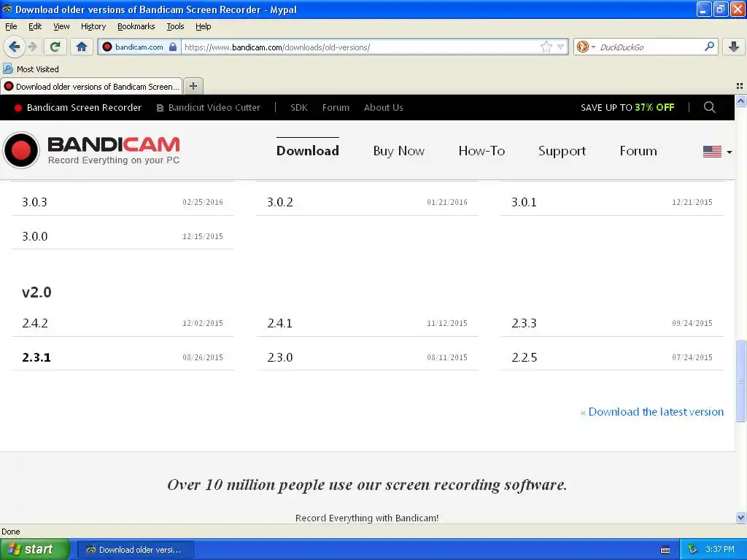The width and height of the screenshot is (747, 560).
Task: Open the Buy Now navigation item
Action: [x=398, y=150]
